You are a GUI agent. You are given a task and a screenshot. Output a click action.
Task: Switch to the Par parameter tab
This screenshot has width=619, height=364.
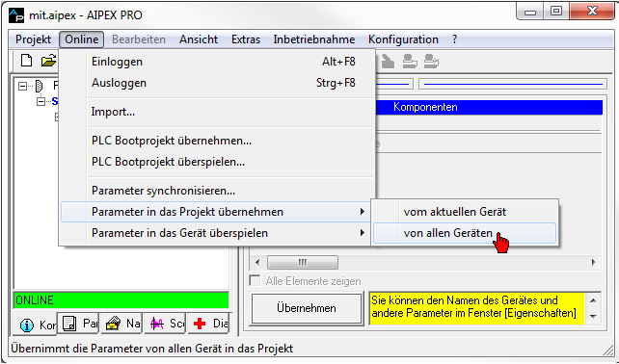click(78, 324)
